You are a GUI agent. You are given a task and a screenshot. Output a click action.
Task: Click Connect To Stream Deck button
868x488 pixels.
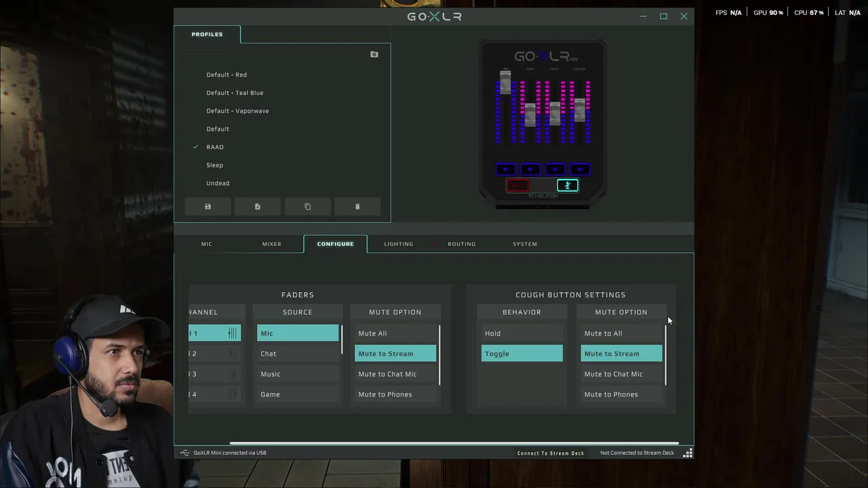coord(551,453)
